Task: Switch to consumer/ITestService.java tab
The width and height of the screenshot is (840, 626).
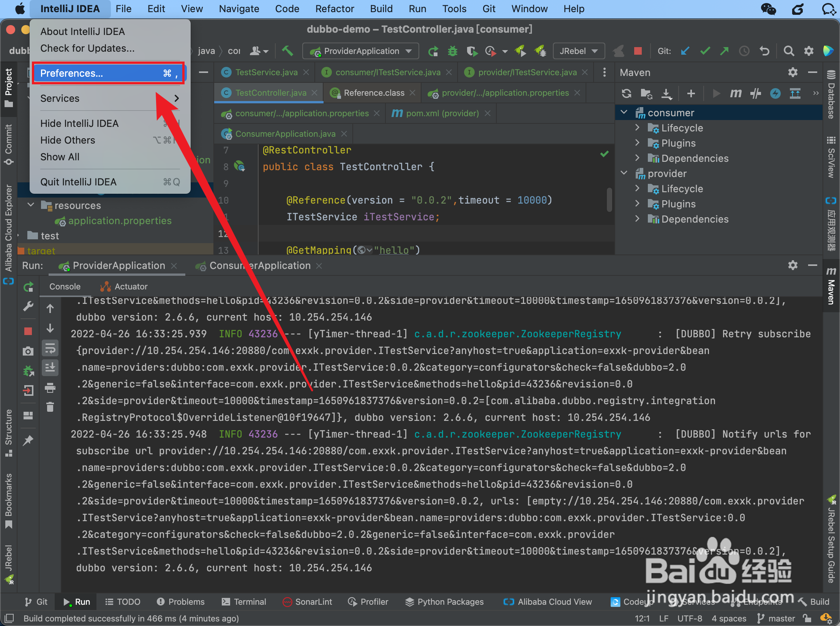Action: coord(388,72)
